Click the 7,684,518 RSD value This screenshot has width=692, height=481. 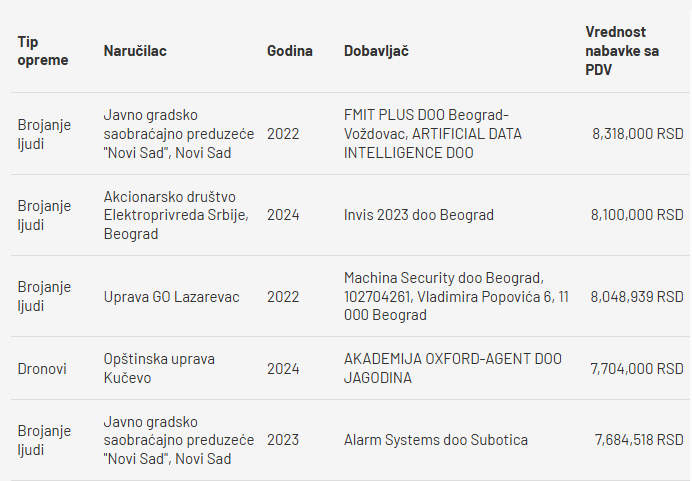(639, 440)
